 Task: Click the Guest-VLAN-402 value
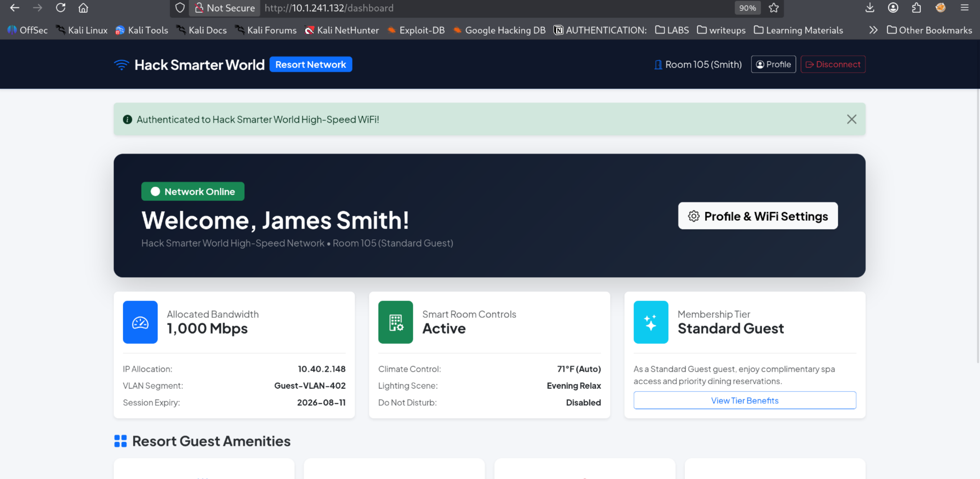pyautogui.click(x=310, y=386)
